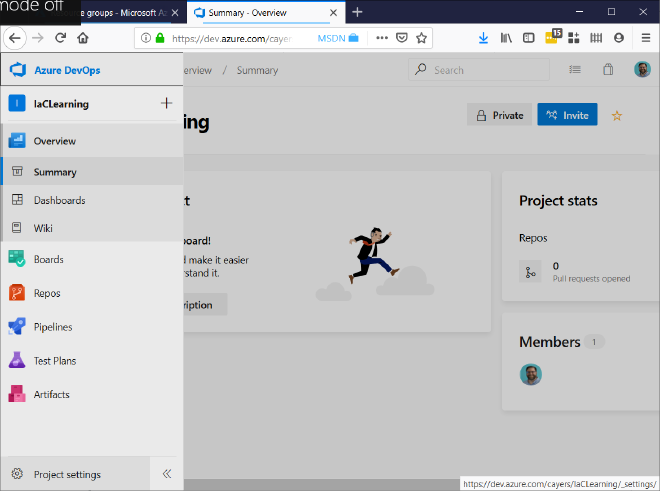The image size is (660, 491).
Task: Click the Azure DevOps logo
Action: [17, 70]
